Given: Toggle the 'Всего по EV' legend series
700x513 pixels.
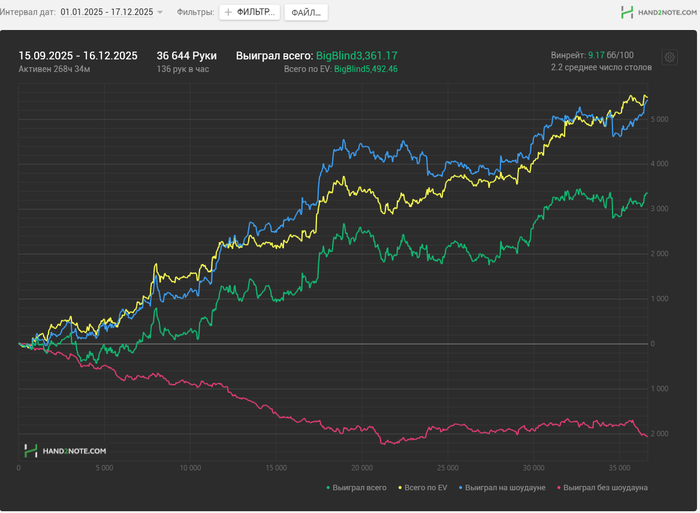Looking at the screenshot, I should [422, 488].
